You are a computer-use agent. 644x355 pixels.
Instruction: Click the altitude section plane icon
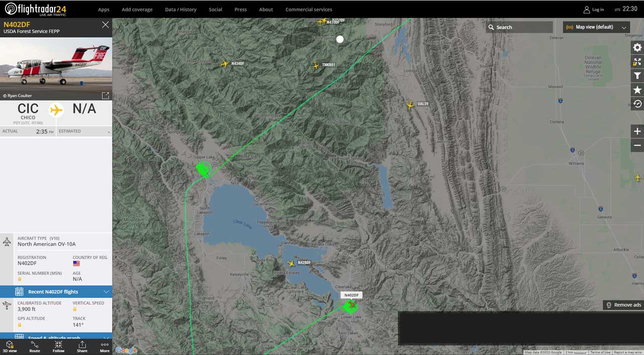click(x=7, y=305)
